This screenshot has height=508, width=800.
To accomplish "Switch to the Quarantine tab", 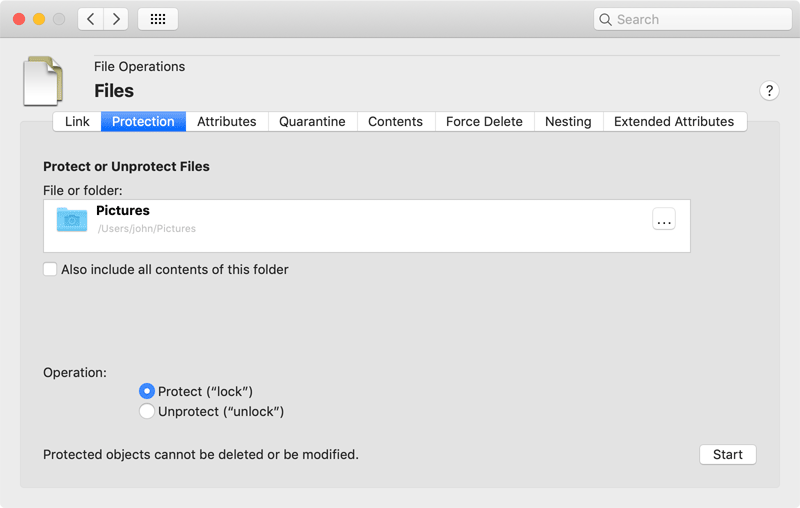I will pyautogui.click(x=312, y=121).
